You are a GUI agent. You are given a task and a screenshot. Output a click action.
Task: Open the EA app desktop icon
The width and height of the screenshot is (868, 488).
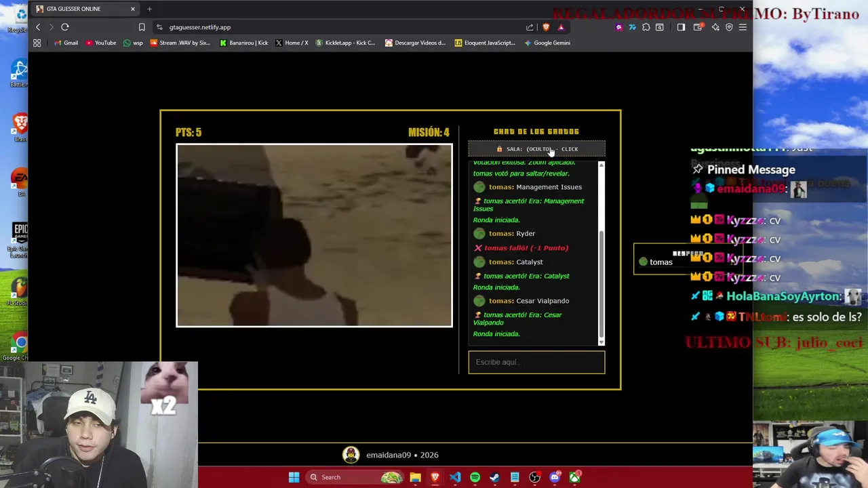(20, 182)
